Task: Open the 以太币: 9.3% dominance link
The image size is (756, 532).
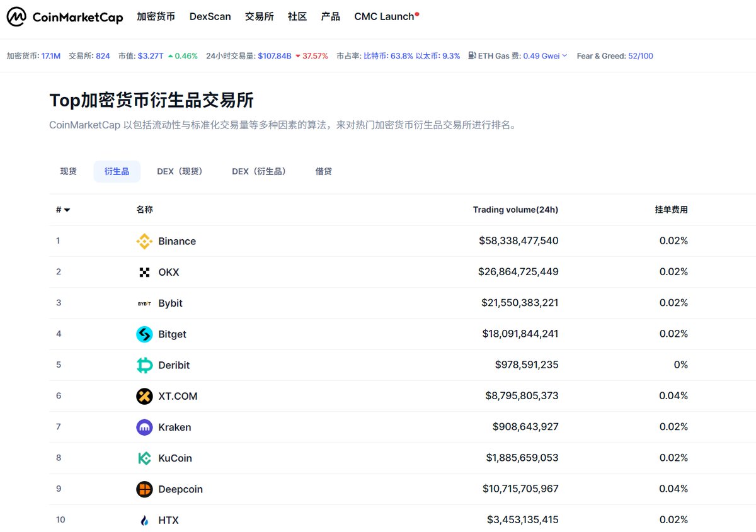Action: pos(438,56)
